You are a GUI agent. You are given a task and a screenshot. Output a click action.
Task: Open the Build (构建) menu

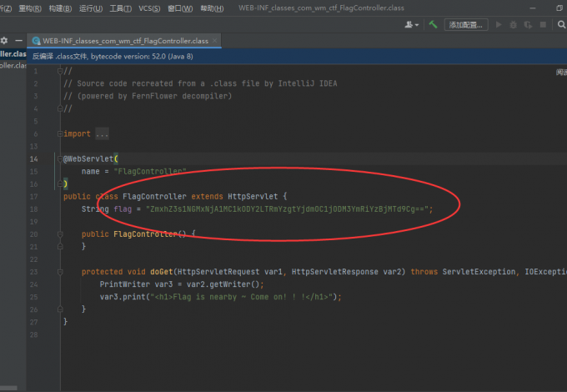[60, 8]
